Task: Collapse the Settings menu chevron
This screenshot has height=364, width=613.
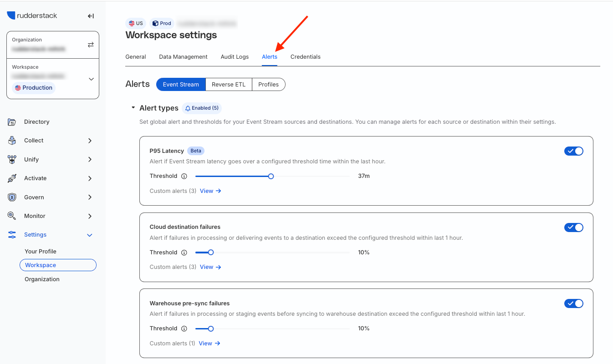Action: point(90,235)
